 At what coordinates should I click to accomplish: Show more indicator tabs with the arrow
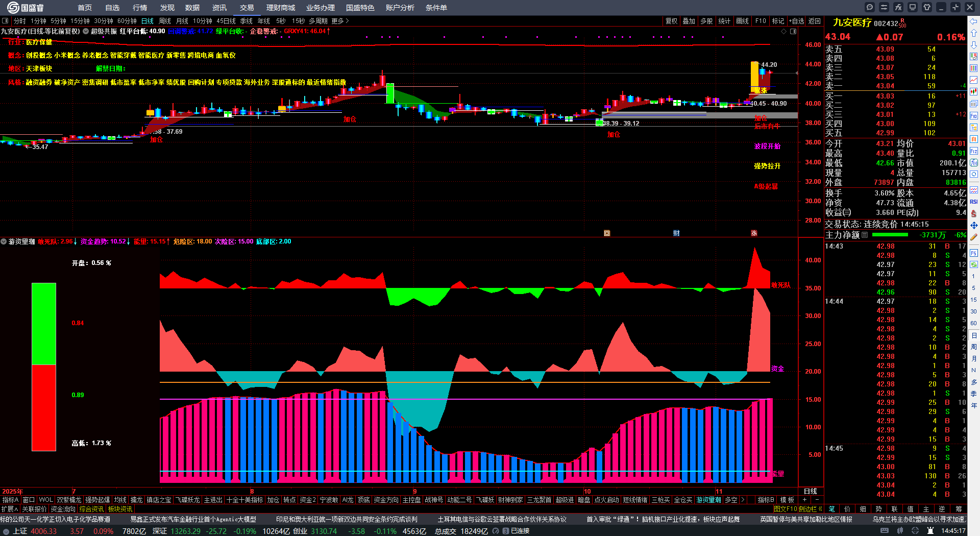pyautogui.click(x=743, y=500)
